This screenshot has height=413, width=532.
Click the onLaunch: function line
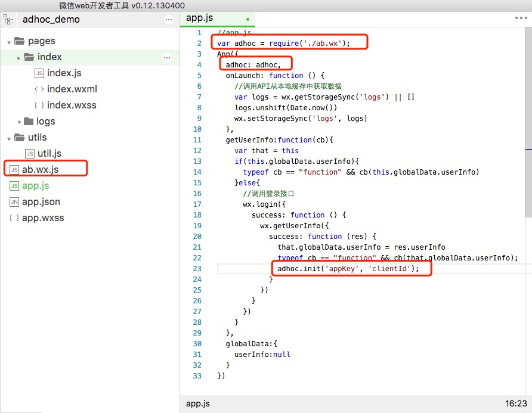click(275, 76)
